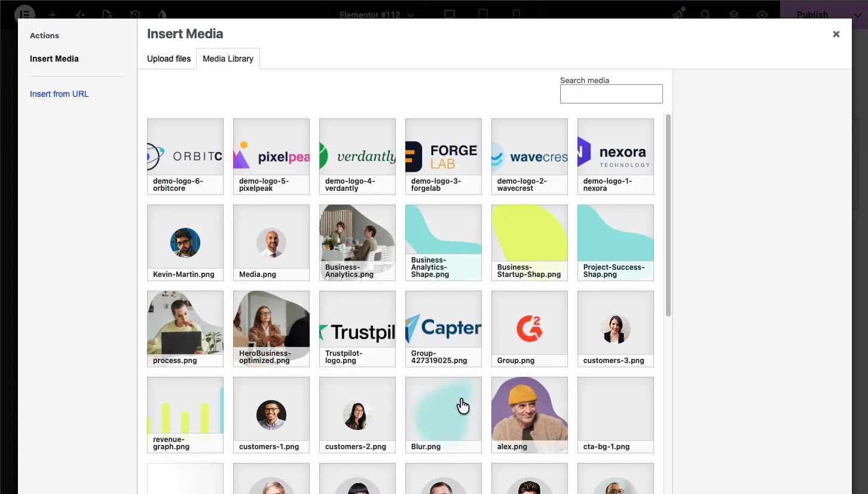
Task: Switch to desktop responsive view icon
Action: point(450,14)
